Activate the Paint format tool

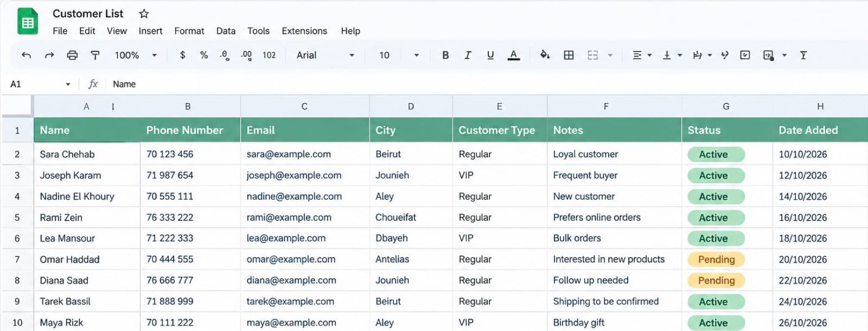point(95,55)
